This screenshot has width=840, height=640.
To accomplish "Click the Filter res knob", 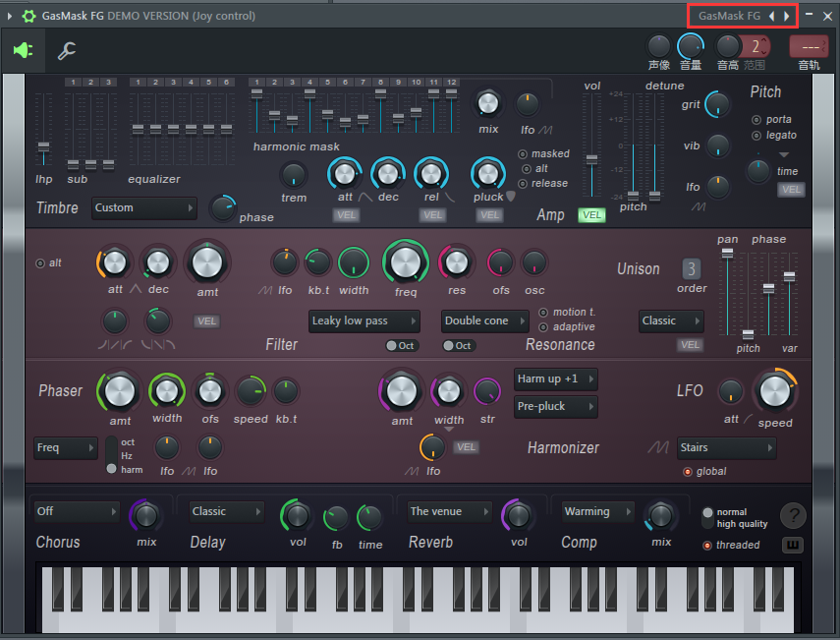I will [x=457, y=262].
